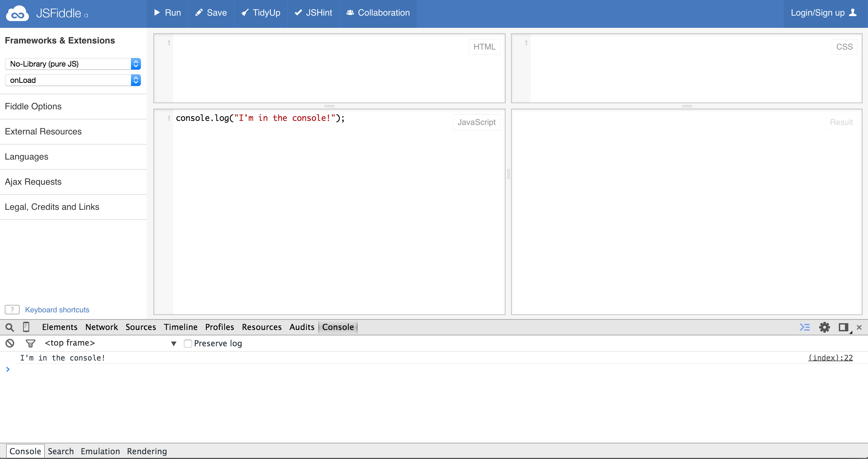Image resolution: width=868 pixels, height=459 pixels.
Task: Click the Save button
Action: pos(213,13)
